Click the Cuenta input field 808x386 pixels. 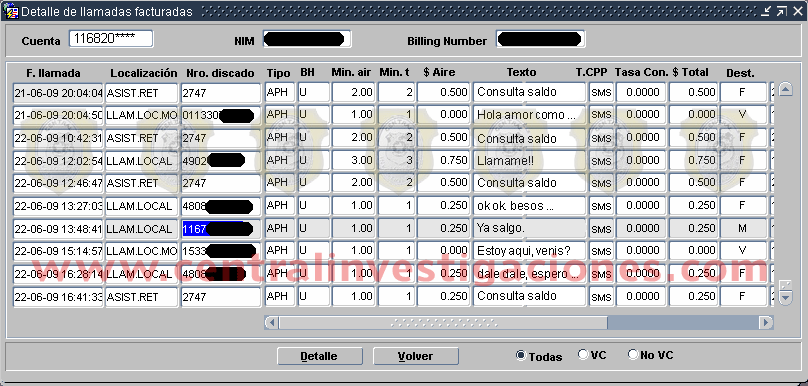coord(111,39)
